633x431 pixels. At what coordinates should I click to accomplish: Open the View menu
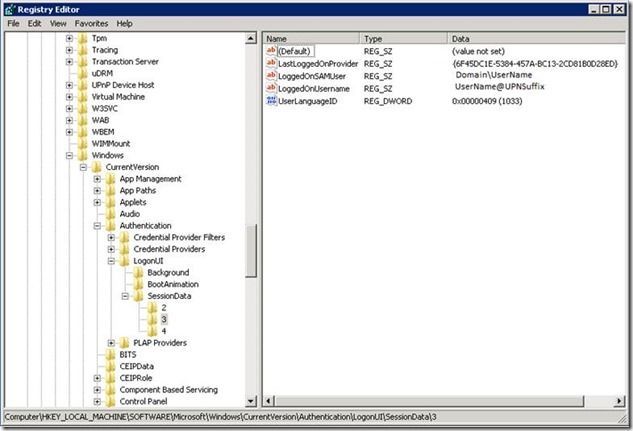[58, 23]
